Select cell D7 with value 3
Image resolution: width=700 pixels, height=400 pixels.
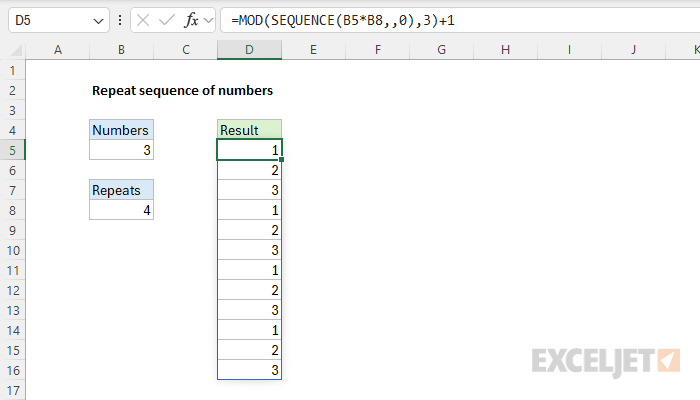249,190
